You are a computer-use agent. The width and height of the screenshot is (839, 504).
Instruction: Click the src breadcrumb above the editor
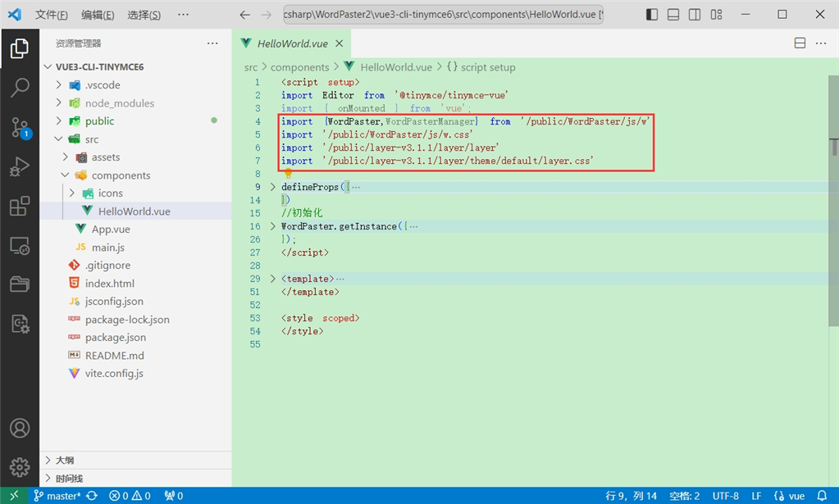tap(250, 67)
